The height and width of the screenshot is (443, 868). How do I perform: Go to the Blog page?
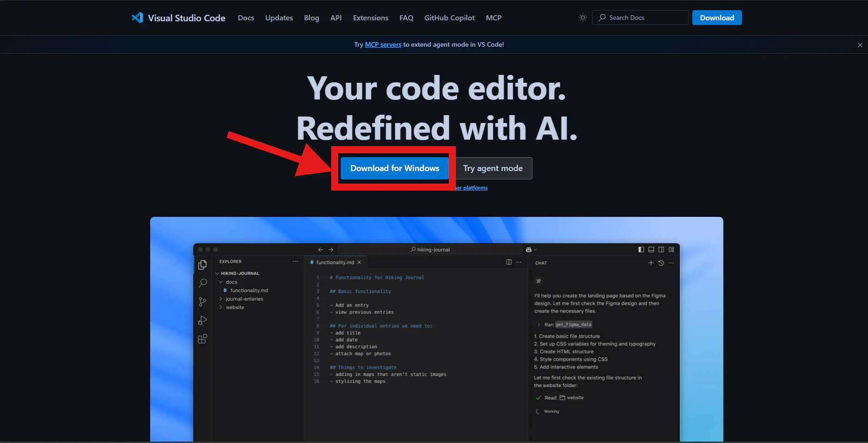click(312, 18)
